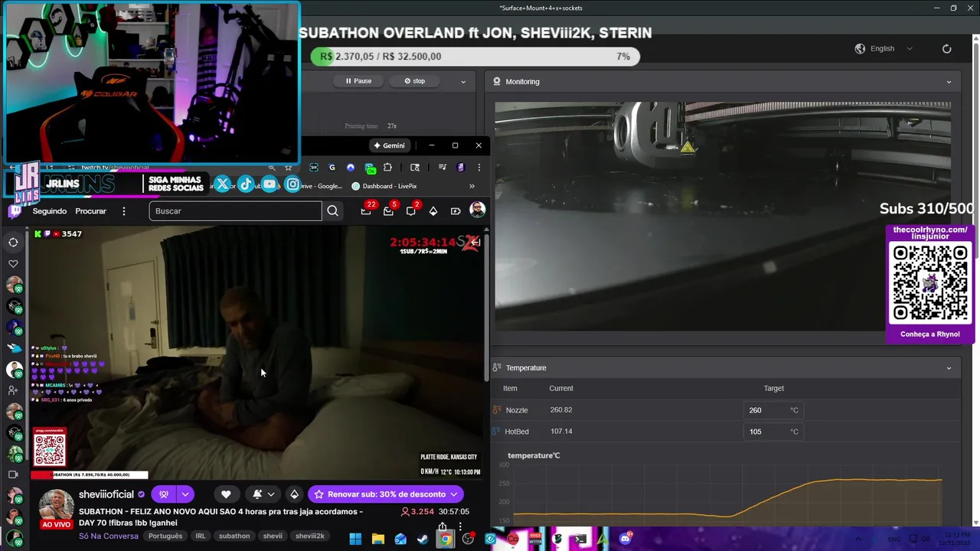Click the Twitch page vertical scrollbar
Image resolution: width=980 pixels, height=551 pixels.
pos(486,306)
